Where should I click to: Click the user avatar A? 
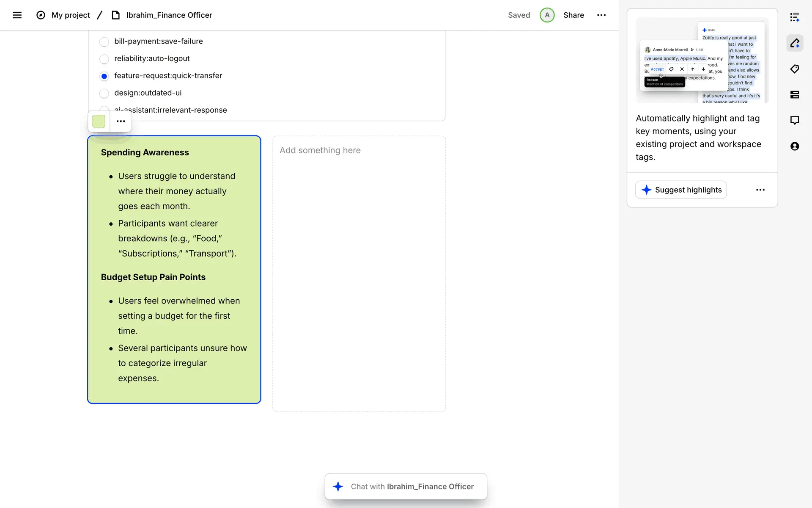pyautogui.click(x=547, y=15)
